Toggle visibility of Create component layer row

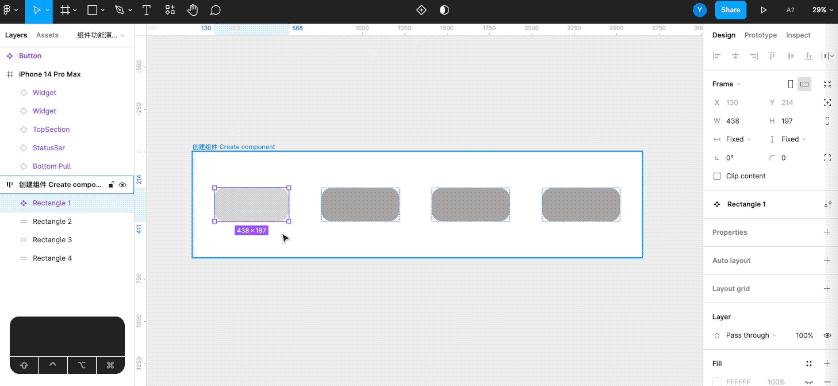coord(122,184)
